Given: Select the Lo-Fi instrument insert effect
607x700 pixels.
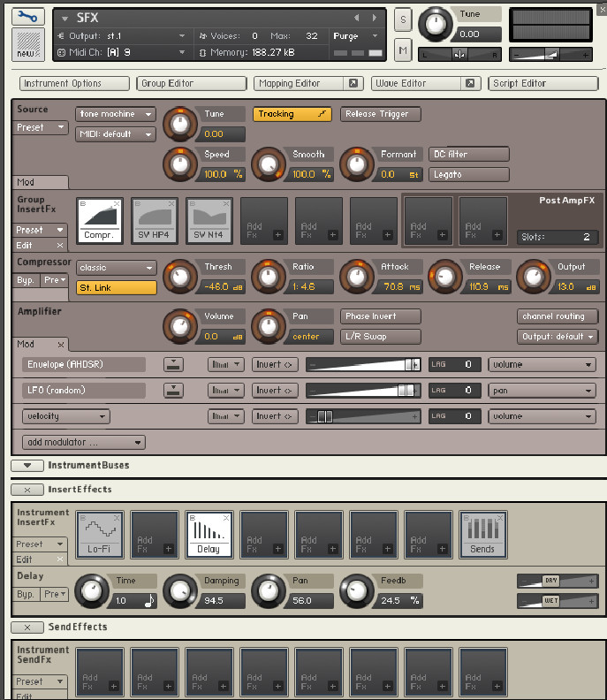Looking at the screenshot, I should [99, 535].
